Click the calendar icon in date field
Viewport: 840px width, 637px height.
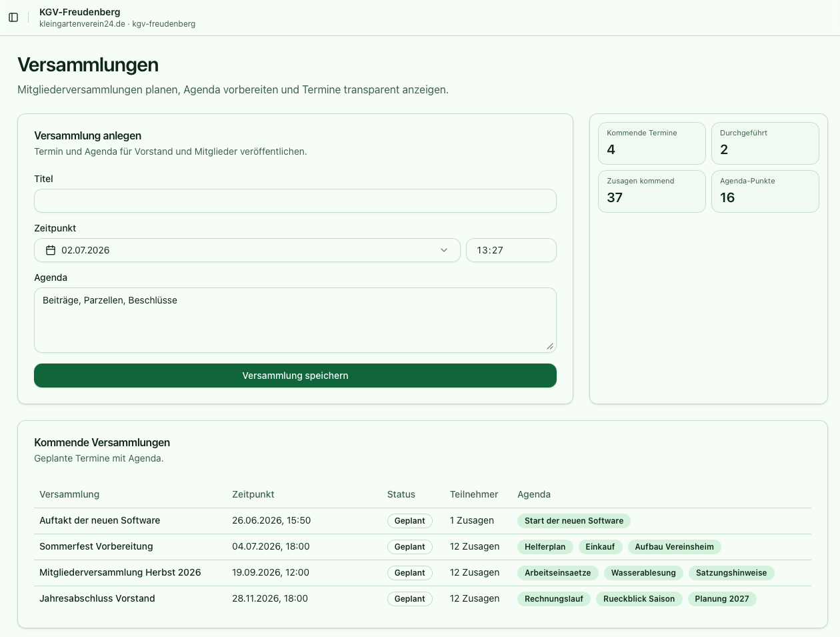51,250
